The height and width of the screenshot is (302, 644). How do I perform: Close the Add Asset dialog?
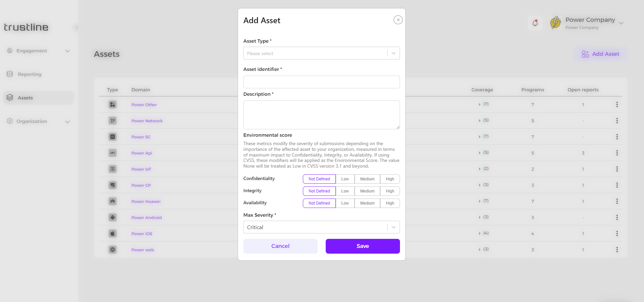coord(398,20)
